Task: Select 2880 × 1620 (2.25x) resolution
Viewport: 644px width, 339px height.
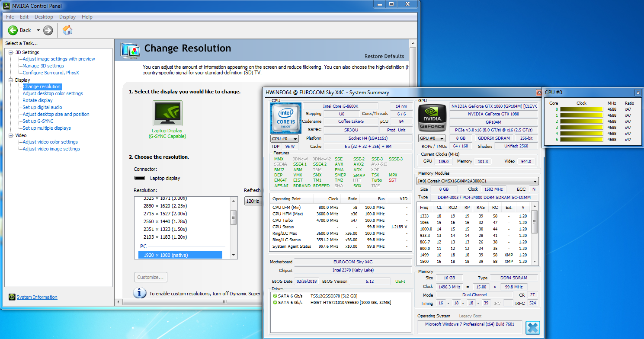Action: click(165, 206)
